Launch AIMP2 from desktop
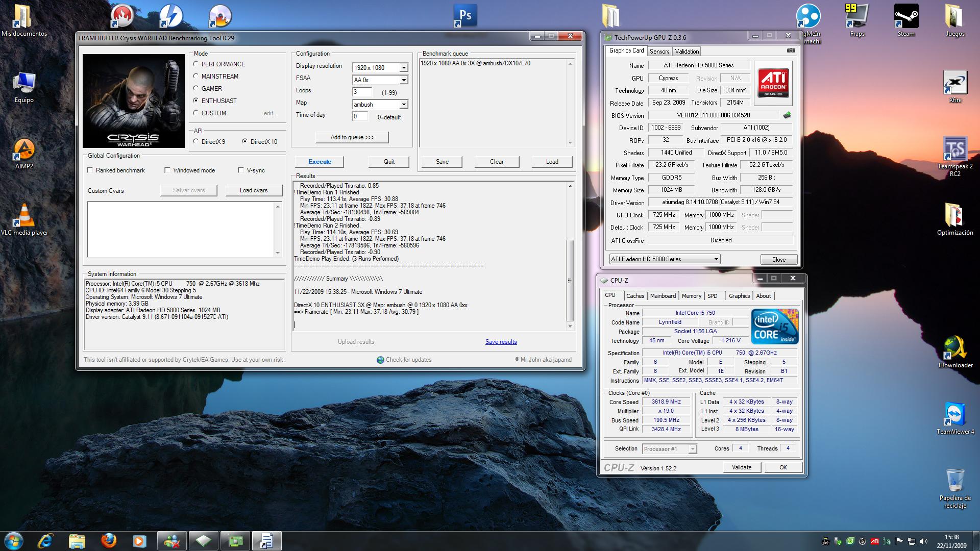980x551 pixels. point(24,154)
